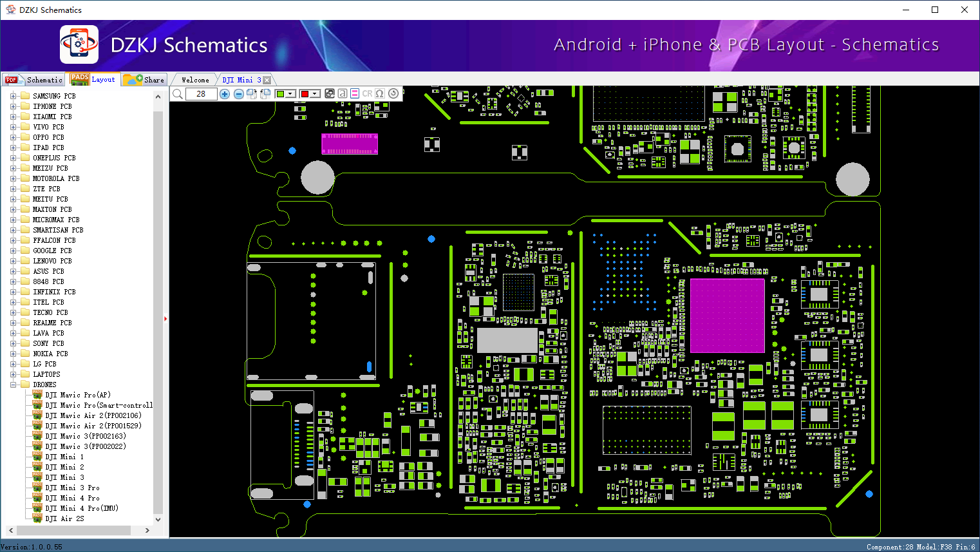Viewport: 980px width, 552px height.
Task: Switch to the Schematic tab
Action: 33,80
